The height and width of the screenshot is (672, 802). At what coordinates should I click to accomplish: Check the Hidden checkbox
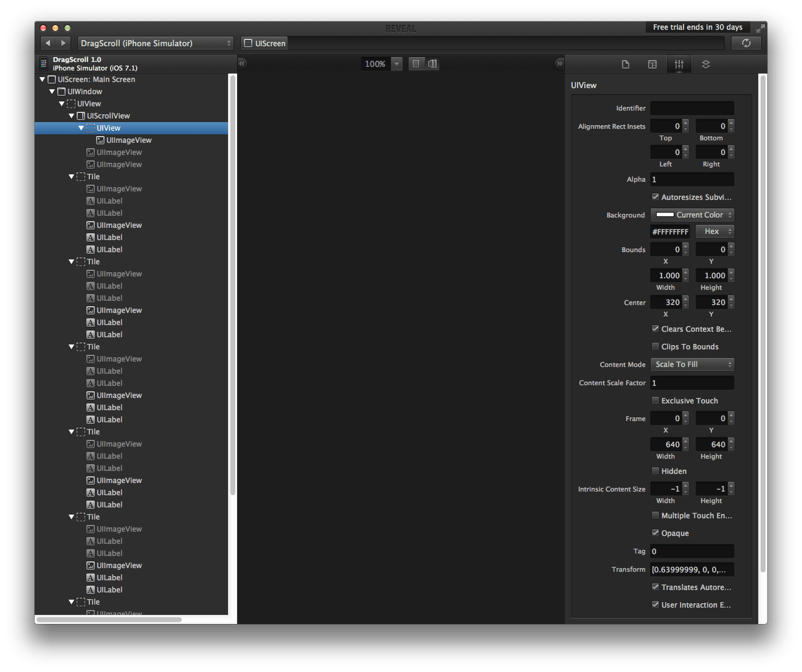pos(655,471)
